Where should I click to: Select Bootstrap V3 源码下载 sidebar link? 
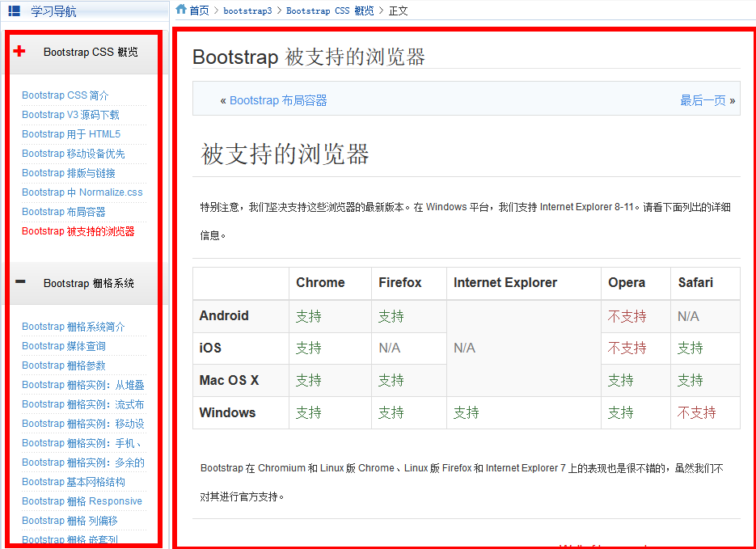tap(70, 115)
